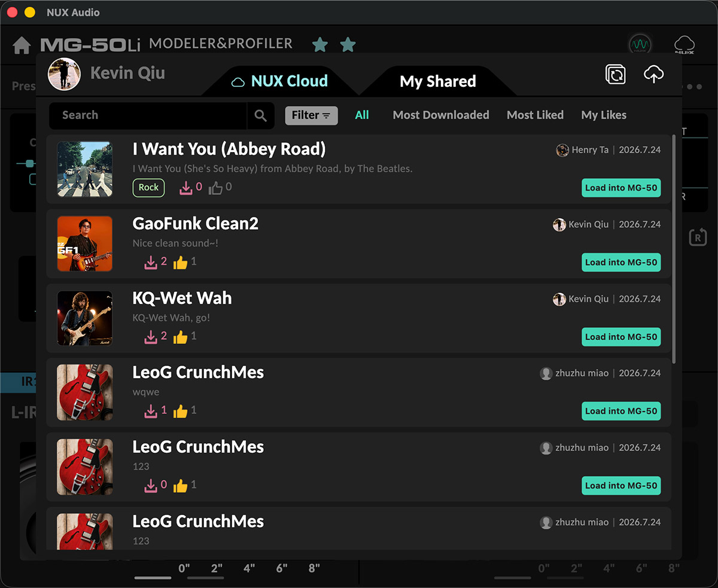Load LeoG CrunchMes 'wqwe' into MG-50
Image resolution: width=718 pixels, height=588 pixels.
[621, 411]
